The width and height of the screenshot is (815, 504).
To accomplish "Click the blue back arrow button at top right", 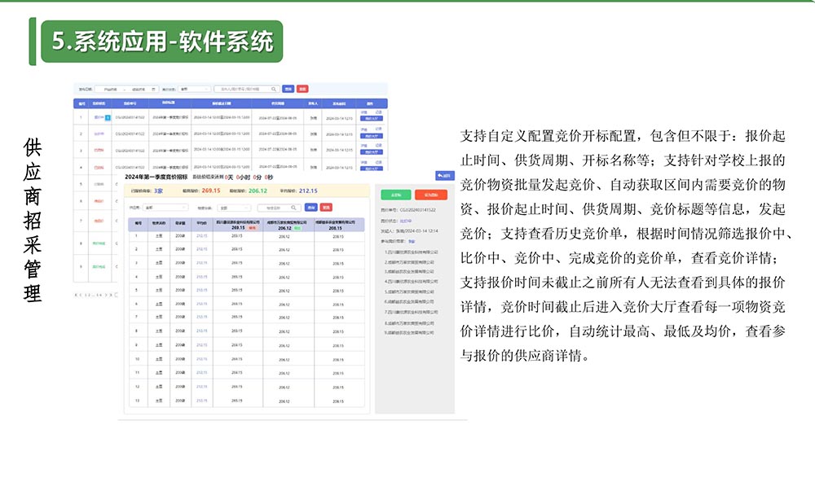I will click(444, 175).
